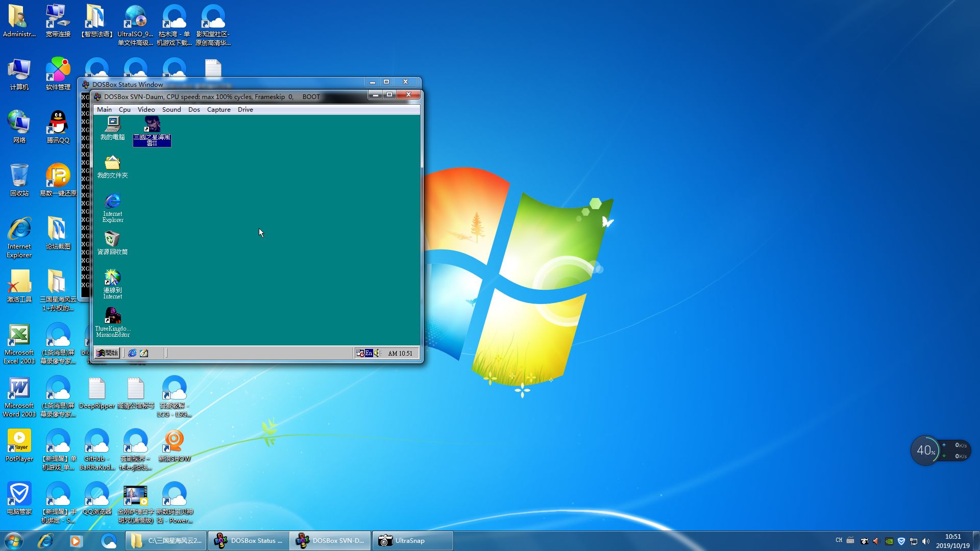Click the En language indicator in DOSBox tray
The image size is (980, 551).
pos(369,353)
